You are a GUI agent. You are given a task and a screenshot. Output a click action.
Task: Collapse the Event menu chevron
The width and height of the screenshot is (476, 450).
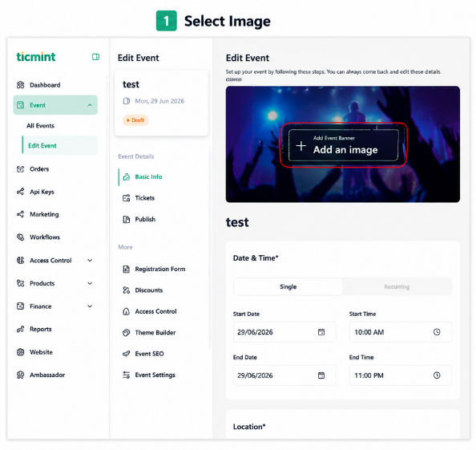pyautogui.click(x=90, y=105)
